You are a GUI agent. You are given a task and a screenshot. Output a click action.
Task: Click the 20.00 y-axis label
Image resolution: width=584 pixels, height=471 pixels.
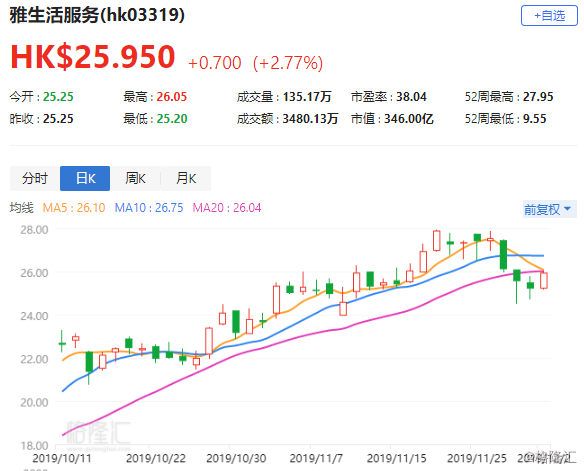coord(34,402)
